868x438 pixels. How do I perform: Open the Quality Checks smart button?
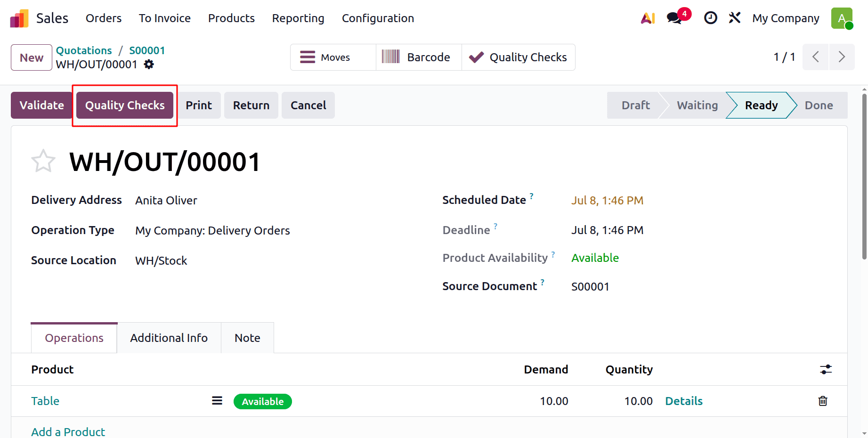[x=519, y=57]
